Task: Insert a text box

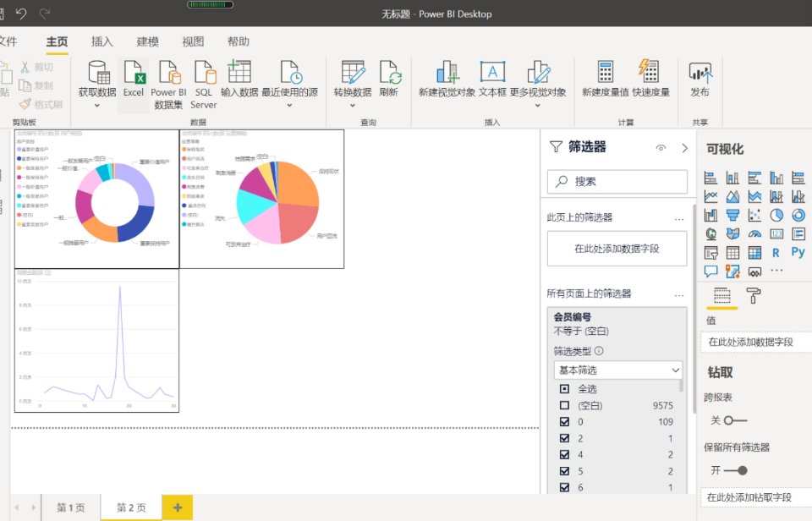Action: [x=492, y=72]
